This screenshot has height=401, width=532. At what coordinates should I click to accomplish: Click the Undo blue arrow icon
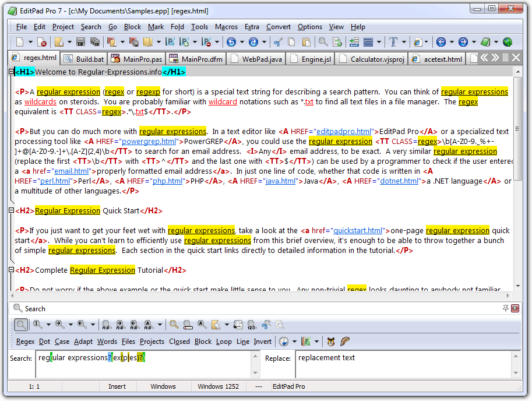pos(231,42)
